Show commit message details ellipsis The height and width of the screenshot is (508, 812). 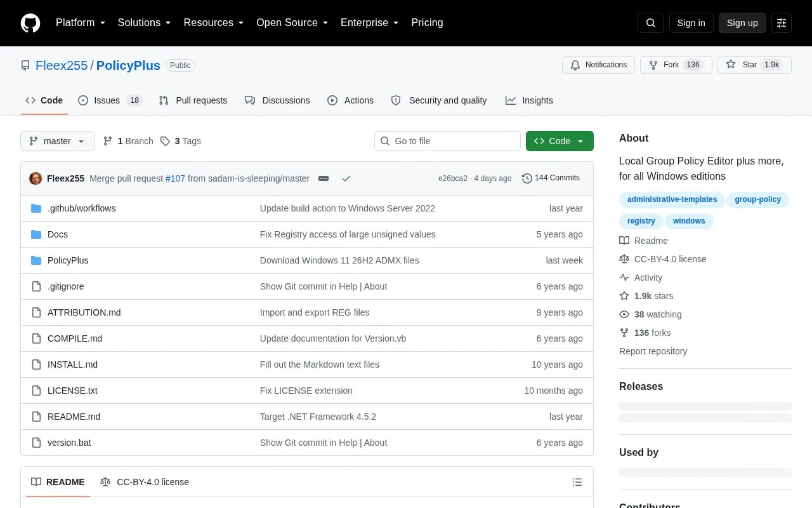point(324,178)
